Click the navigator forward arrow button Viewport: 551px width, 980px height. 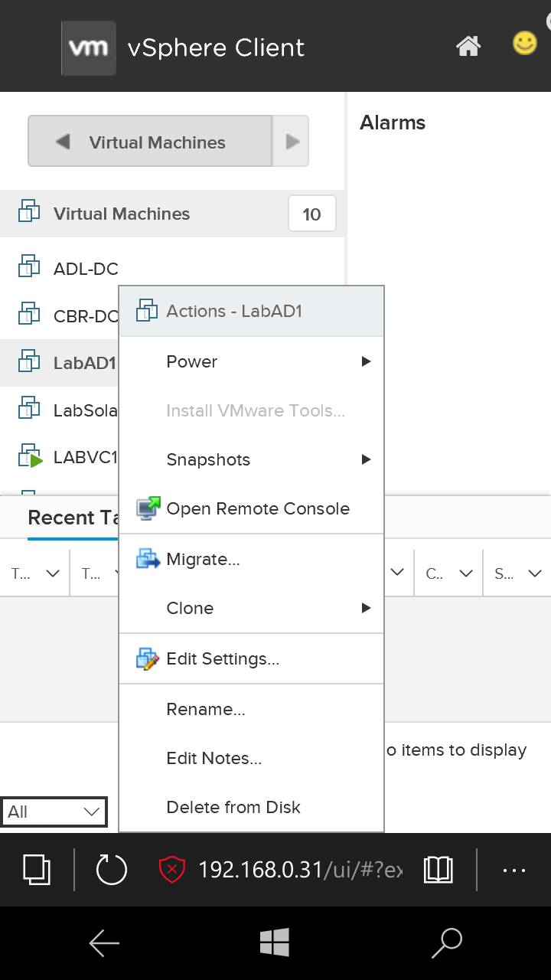[292, 141]
